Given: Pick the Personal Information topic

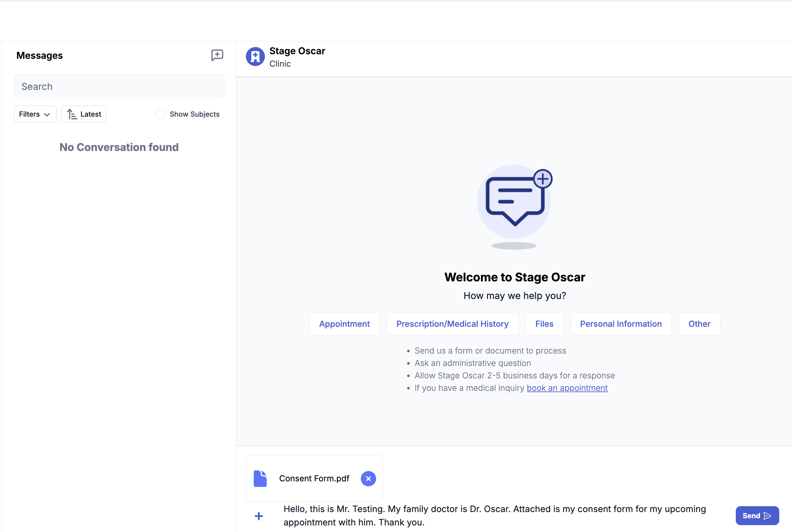Looking at the screenshot, I should (x=621, y=324).
